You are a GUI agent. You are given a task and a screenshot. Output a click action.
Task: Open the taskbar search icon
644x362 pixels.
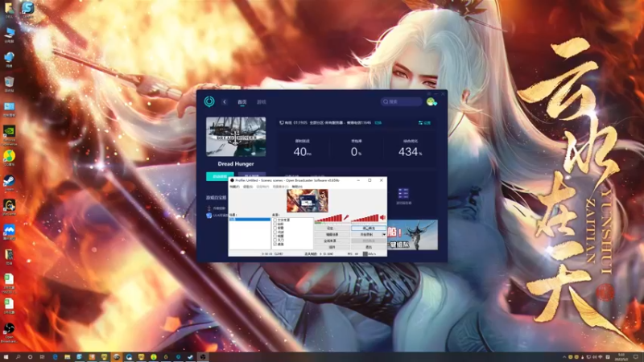[18, 357]
